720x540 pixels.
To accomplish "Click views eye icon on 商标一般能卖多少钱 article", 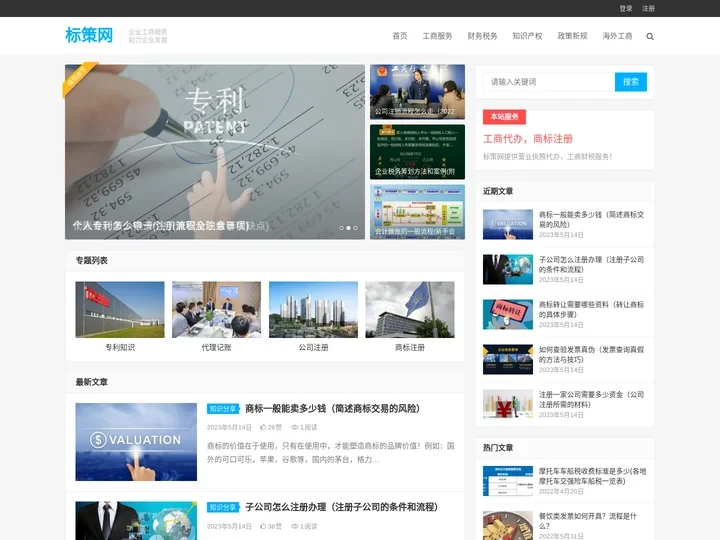I will 294,427.
